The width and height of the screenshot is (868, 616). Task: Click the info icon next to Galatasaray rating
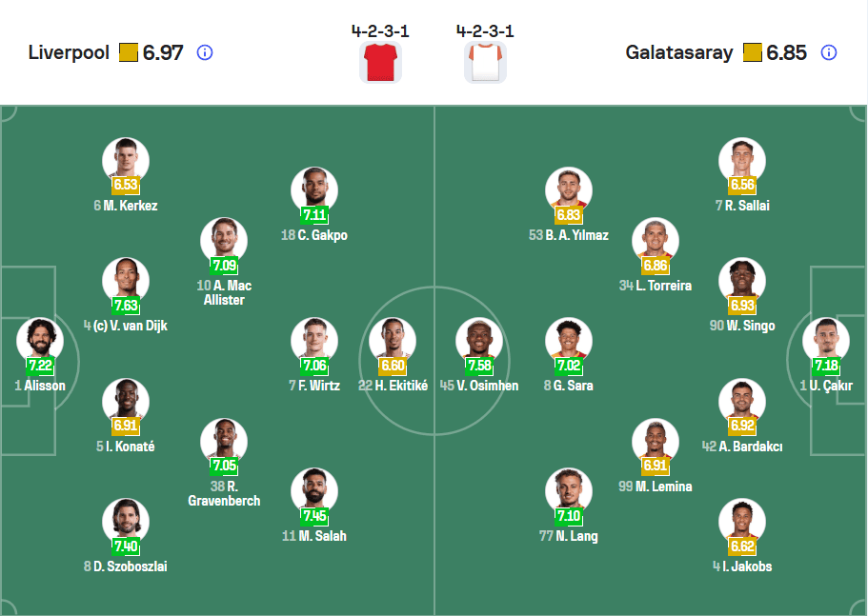pyautogui.click(x=829, y=52)
